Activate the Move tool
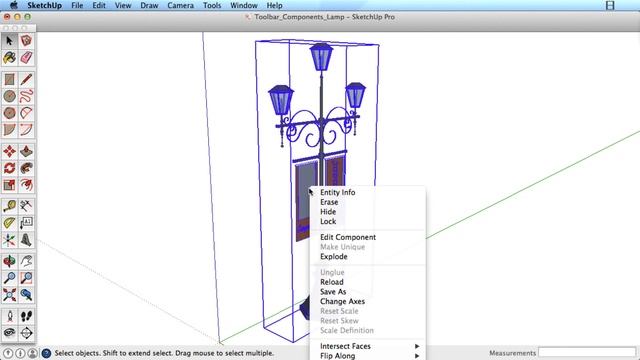This screenshot has height=360, width=640. pos(9,151)
